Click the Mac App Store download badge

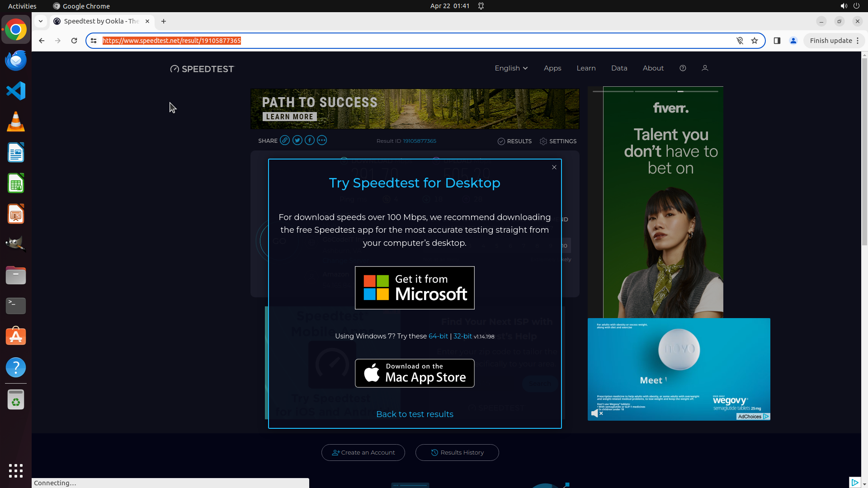[415, 373]
